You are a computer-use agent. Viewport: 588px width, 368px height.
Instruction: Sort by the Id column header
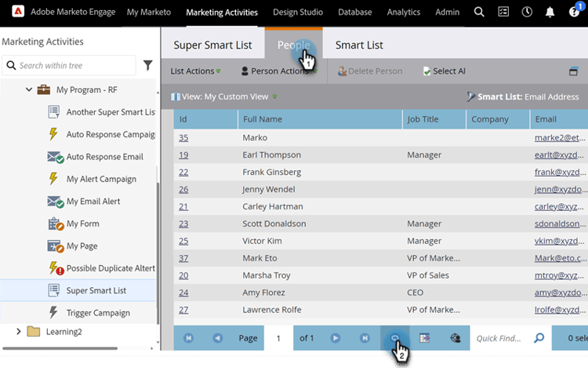(205, 119)
